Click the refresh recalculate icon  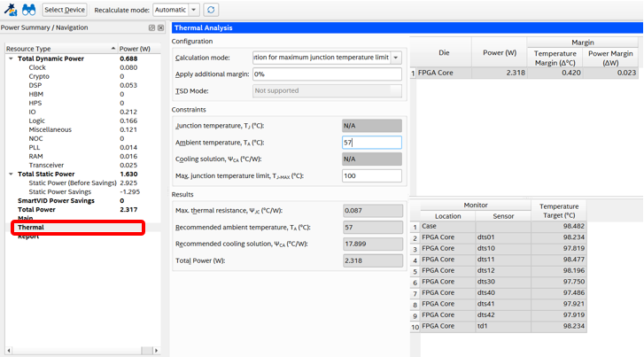[211, 10]
